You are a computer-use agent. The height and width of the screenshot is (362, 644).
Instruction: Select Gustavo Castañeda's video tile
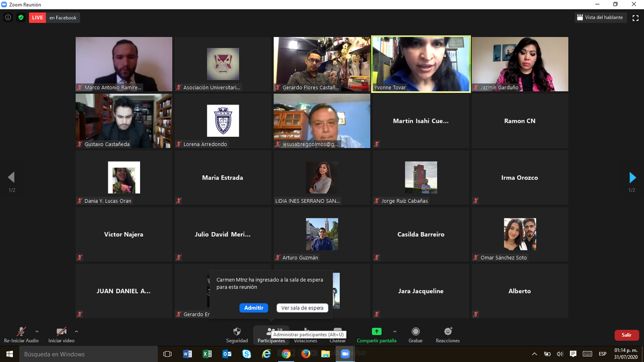[x=124, y=121]
